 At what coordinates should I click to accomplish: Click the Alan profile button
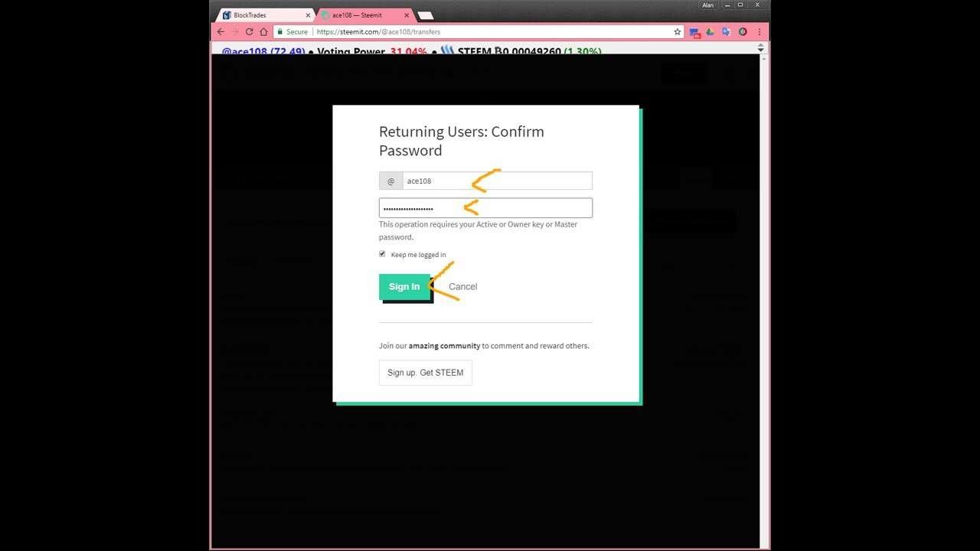(708, 5)
